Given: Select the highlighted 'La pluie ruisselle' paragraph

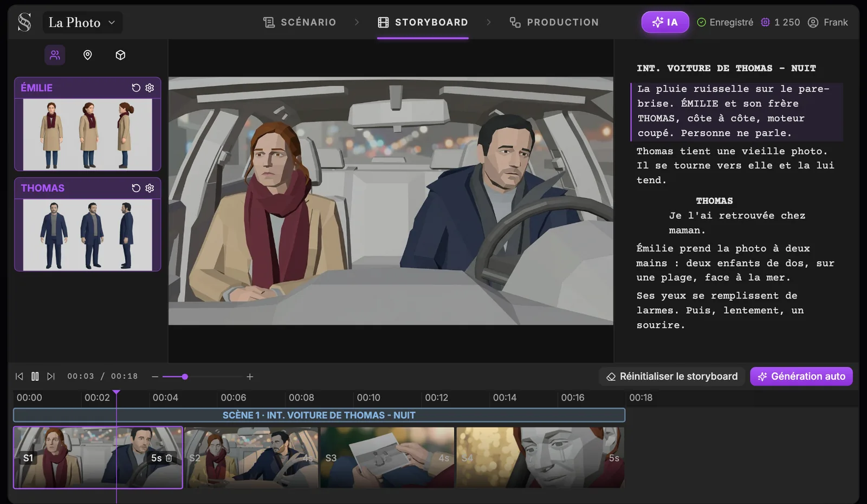Looking at the screenshot, I should (736, 111).
